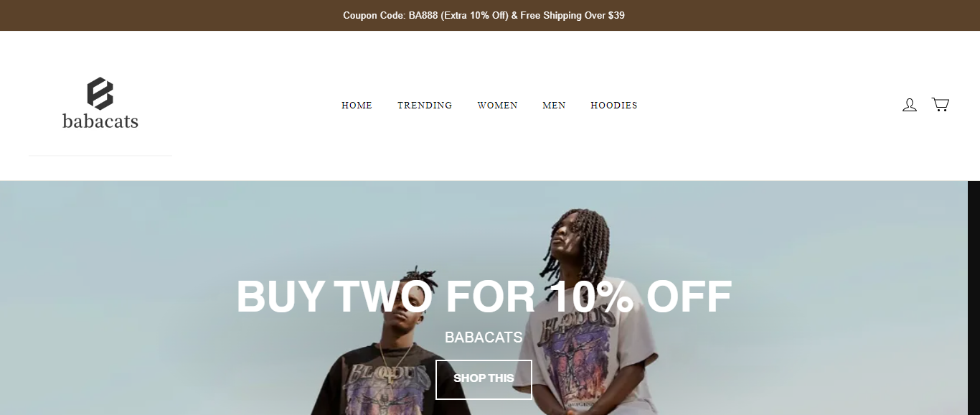
Task: Open the shopping cart icon
Action: point(940,105)
